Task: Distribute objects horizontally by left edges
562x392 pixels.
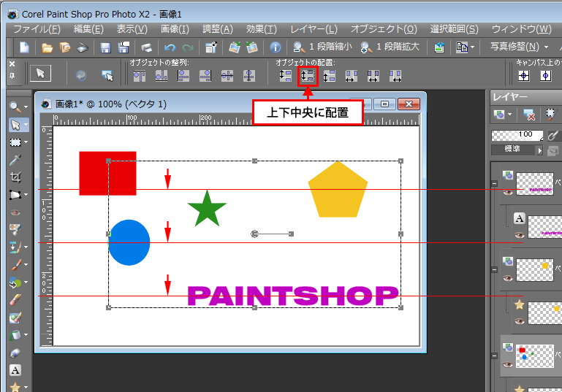Action: pyautogui.click(x=352, y=75)
